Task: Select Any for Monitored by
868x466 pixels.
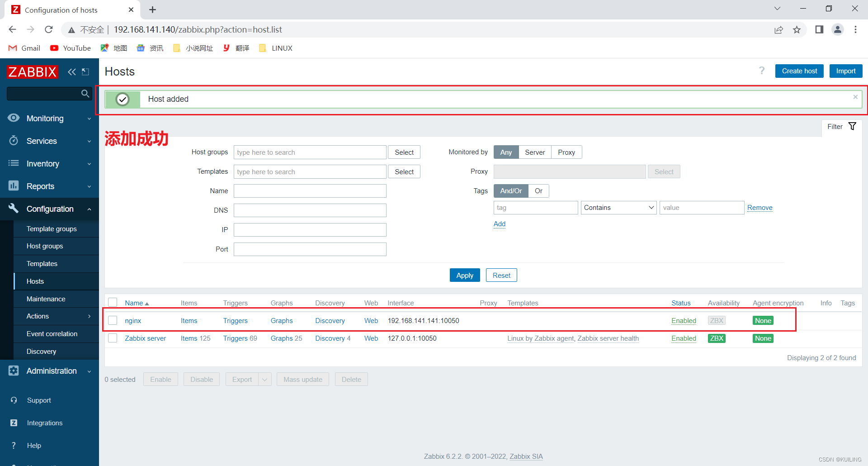Action: click(x=506, y=152)
